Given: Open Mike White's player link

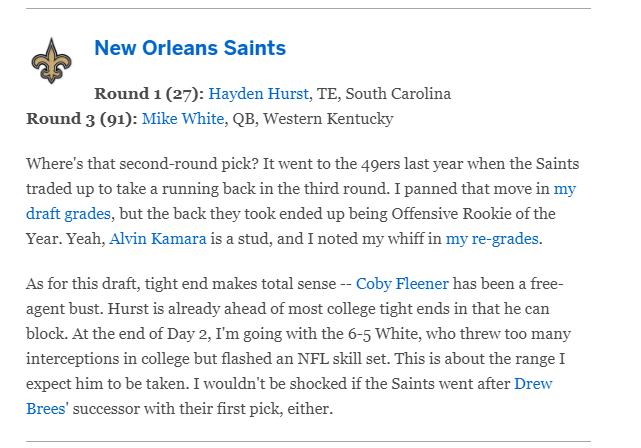Looking at the screenshot, I should [183, 119].
